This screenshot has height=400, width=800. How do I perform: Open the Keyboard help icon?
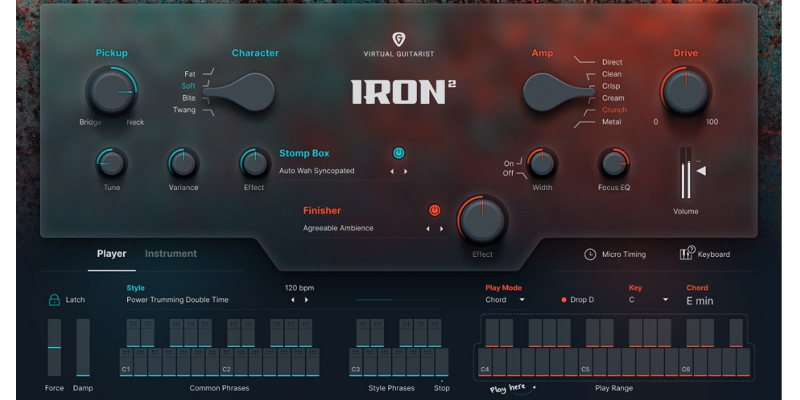coord(687,253)
